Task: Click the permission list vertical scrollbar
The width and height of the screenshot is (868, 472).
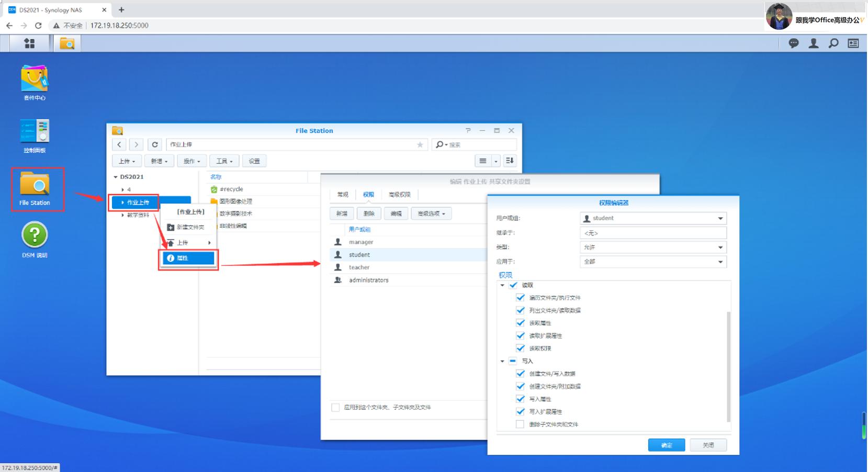Action: coord(728,366)
